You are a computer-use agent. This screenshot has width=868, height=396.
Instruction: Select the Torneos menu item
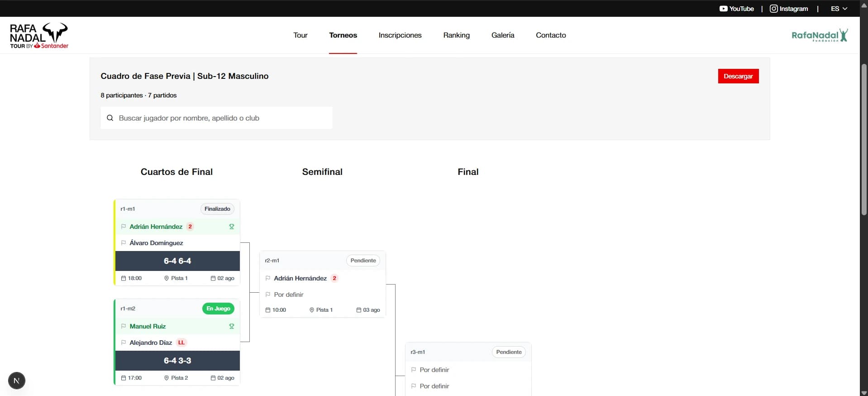pos(343,35)
